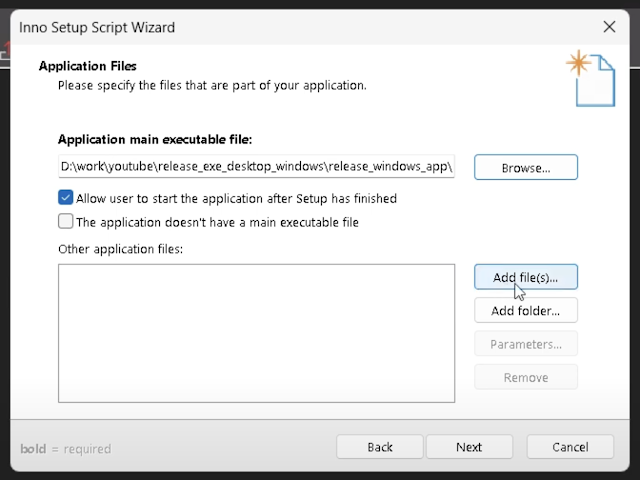640x480 pixels.
Task: Click the Add file(s)... button
Action: (x=525, y=277)
